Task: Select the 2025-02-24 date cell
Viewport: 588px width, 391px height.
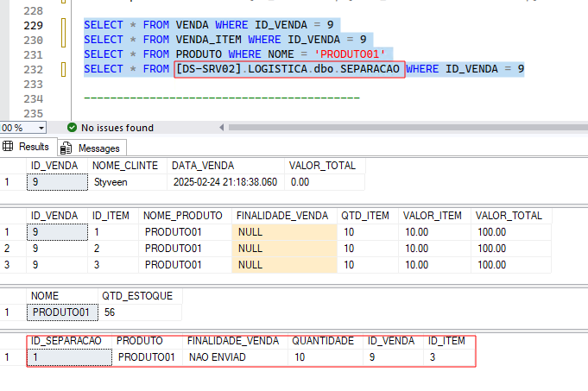Action: tap(225, 182)
